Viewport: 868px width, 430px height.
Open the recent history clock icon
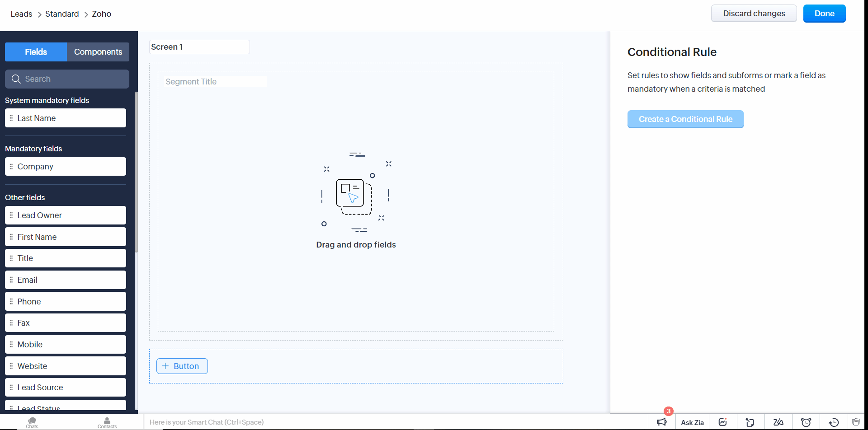click(834, 422)
